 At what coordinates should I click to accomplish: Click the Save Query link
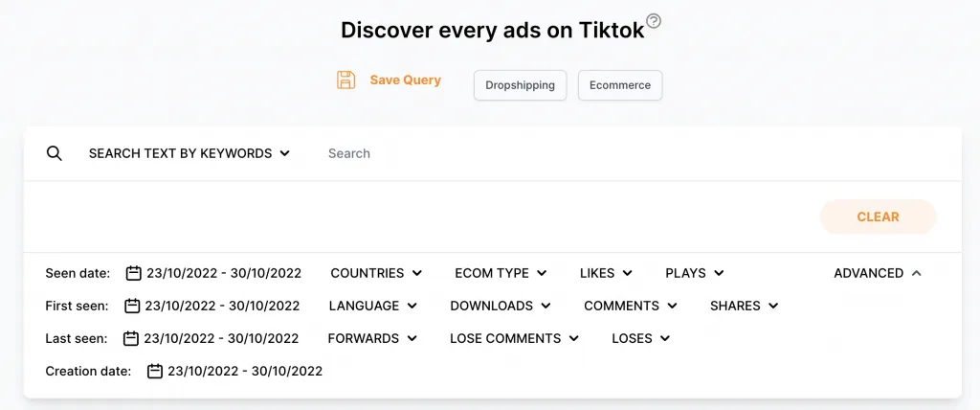[405, 80]
